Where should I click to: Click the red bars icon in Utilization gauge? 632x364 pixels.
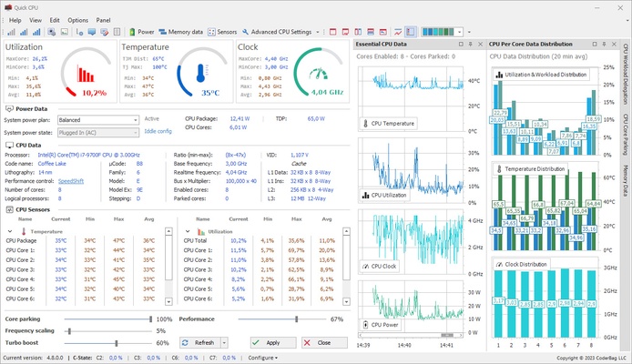click(x=86, y=74)
